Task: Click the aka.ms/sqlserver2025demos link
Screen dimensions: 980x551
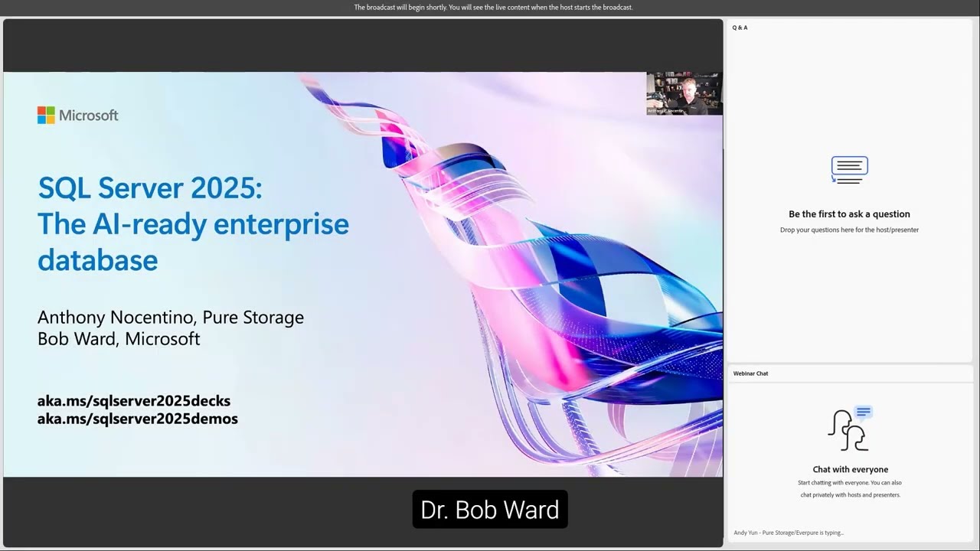Action: [x=138, y=419]
